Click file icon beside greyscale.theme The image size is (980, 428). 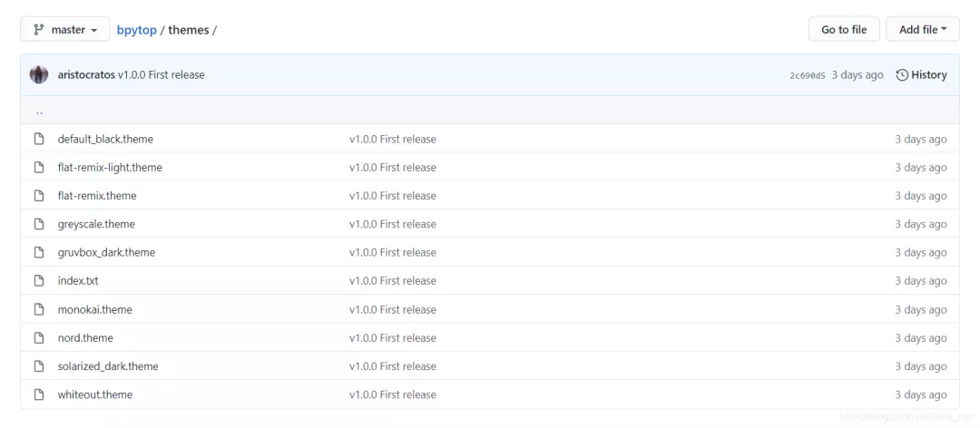click(x=39, y=224)
